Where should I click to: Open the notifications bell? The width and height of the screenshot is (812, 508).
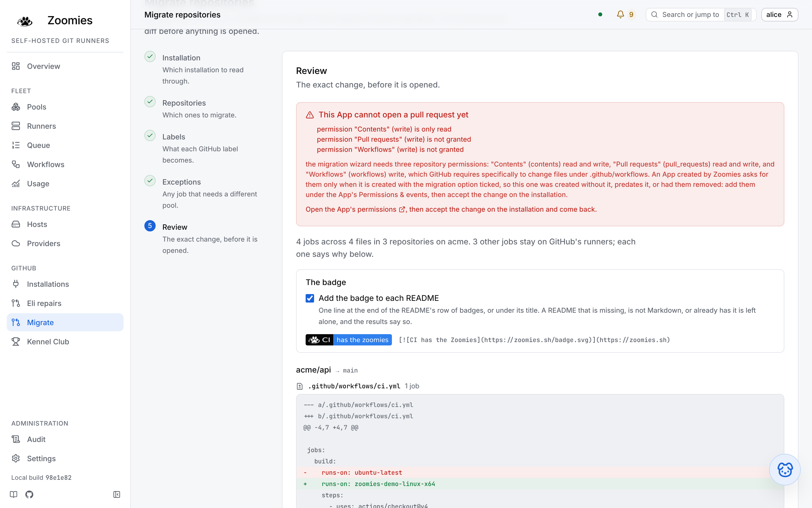click(x=620, y=14)
